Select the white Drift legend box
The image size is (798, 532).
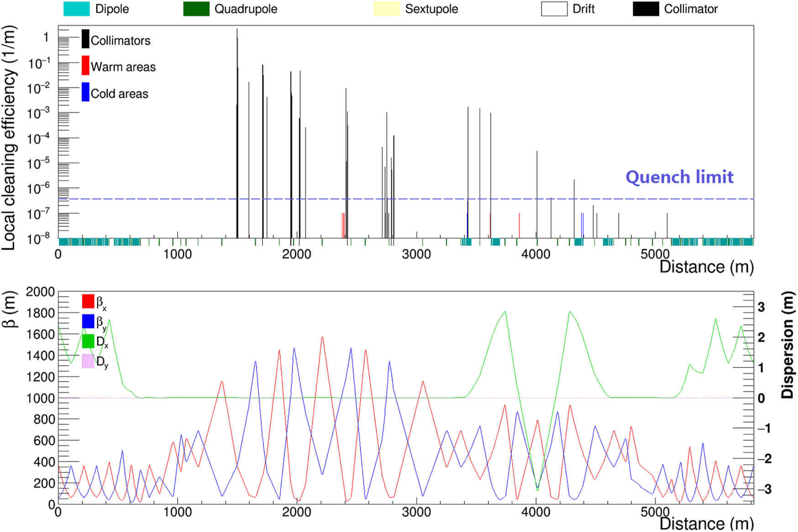554,9
